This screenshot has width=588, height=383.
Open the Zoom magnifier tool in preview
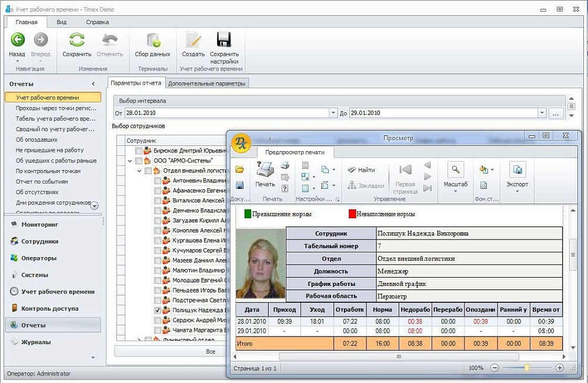455,171
